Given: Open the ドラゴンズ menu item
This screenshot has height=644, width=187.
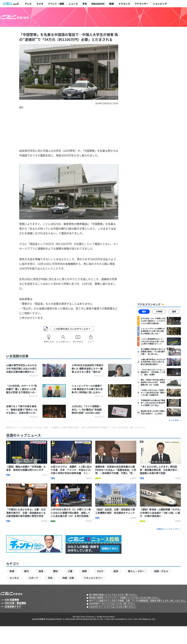Looking at the screenshot, I should coord(124,4).
